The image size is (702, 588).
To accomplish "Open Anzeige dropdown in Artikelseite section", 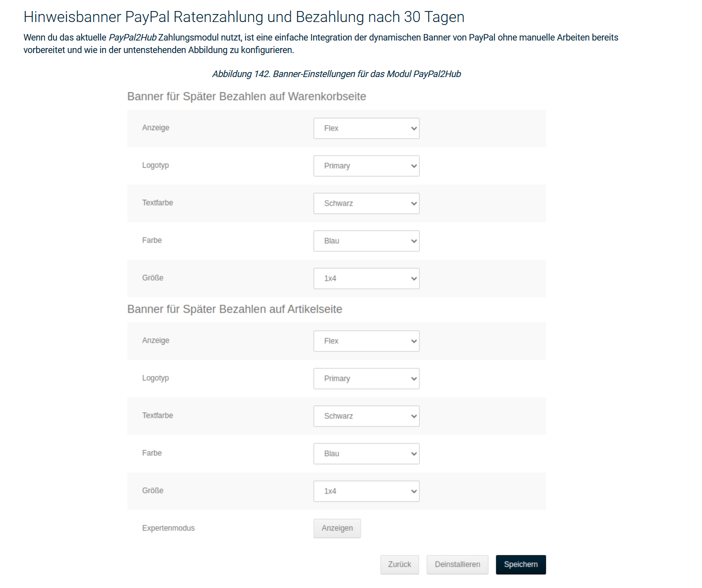I will (x=366, y=341).
